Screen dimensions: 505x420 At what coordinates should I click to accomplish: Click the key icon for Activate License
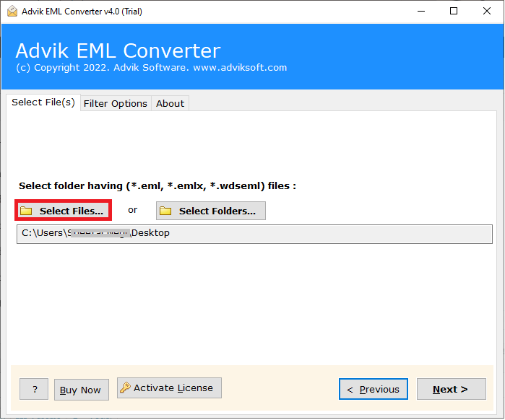click(125, 388)
